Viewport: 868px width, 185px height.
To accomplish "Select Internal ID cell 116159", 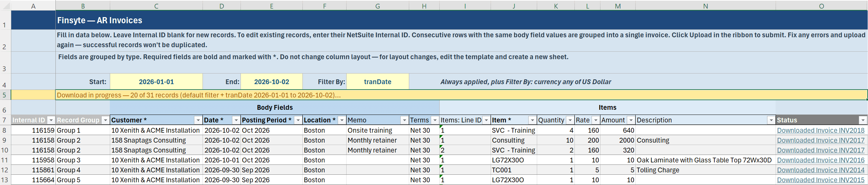I will pos(33,130).
